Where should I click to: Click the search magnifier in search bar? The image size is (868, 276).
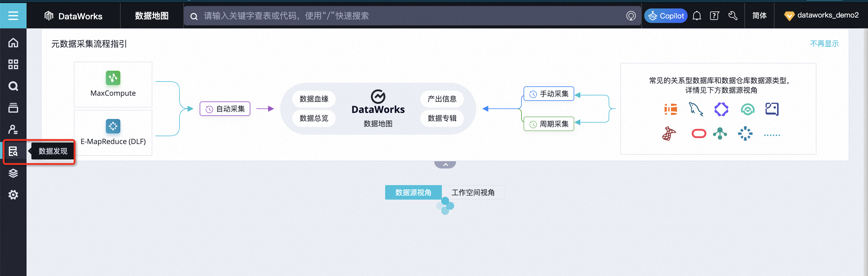(194, 16)
